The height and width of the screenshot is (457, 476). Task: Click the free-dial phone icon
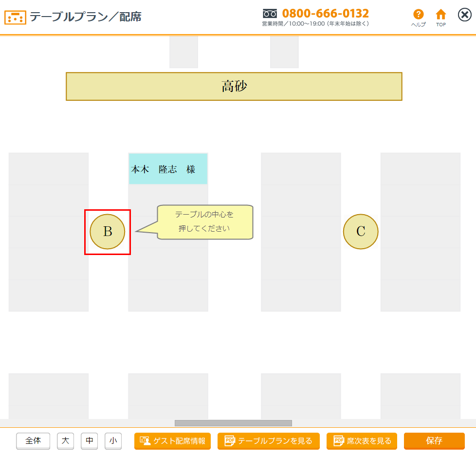click(270, 13)
